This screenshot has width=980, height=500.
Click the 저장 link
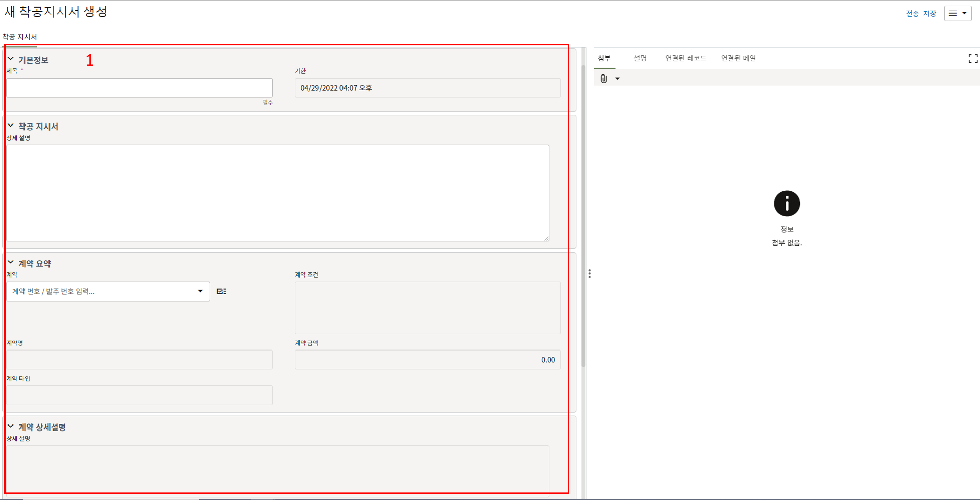point(929,14)
